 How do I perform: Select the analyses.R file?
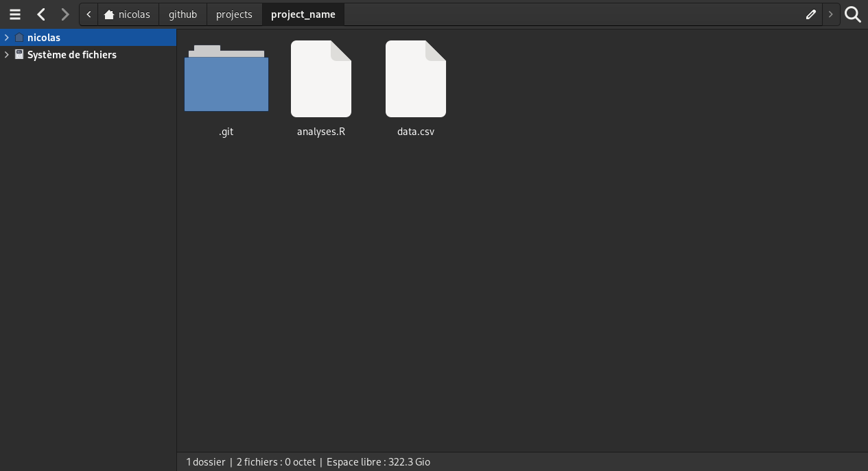pos(320,80)
